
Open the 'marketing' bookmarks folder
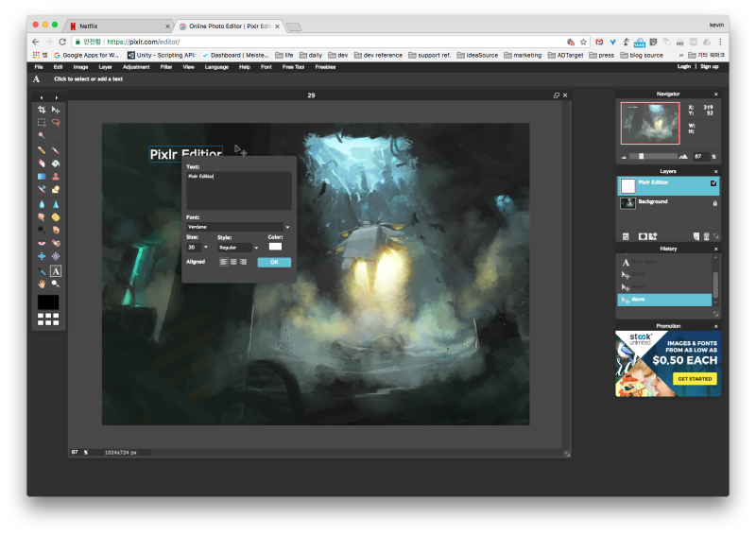[x=523, y=55]
